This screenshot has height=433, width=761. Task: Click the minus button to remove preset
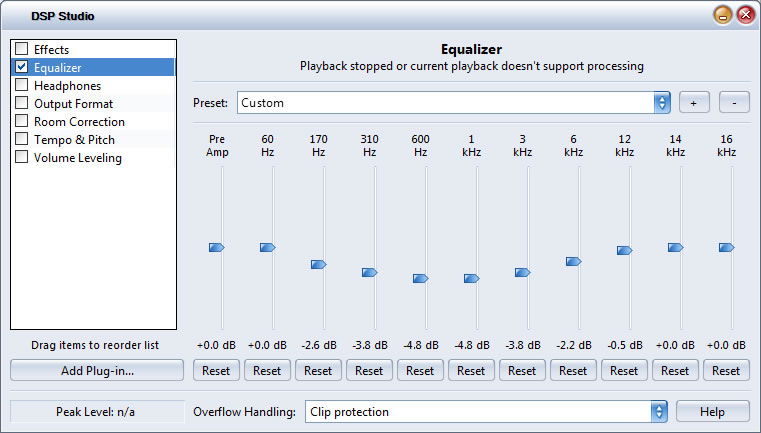[734, 103]
